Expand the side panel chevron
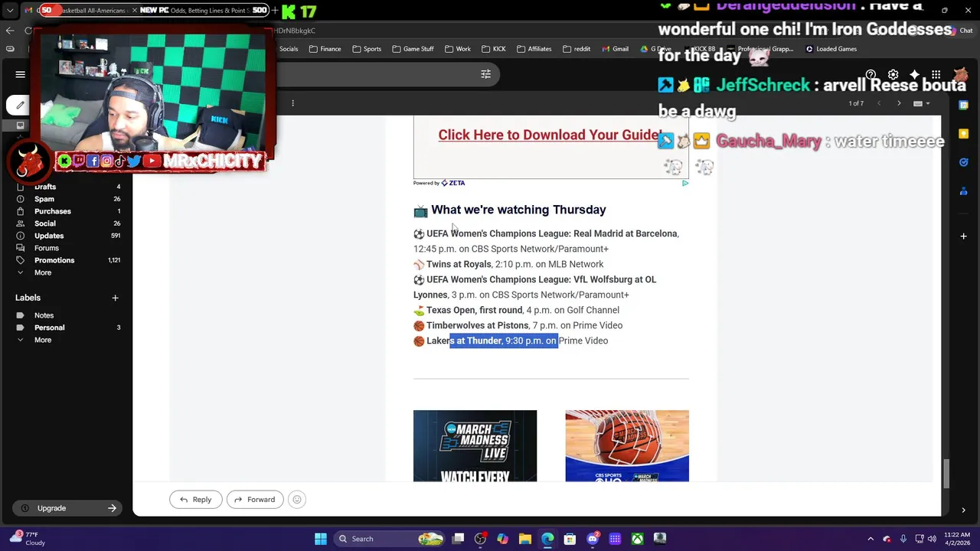This screenshot has height=551, width=980. (963, 510)
